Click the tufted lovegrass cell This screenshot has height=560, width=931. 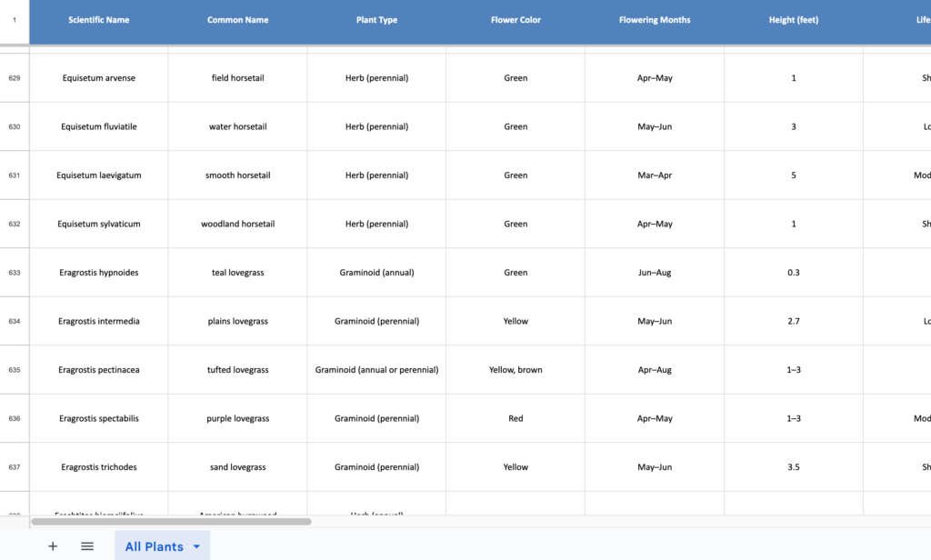point(237,370)
